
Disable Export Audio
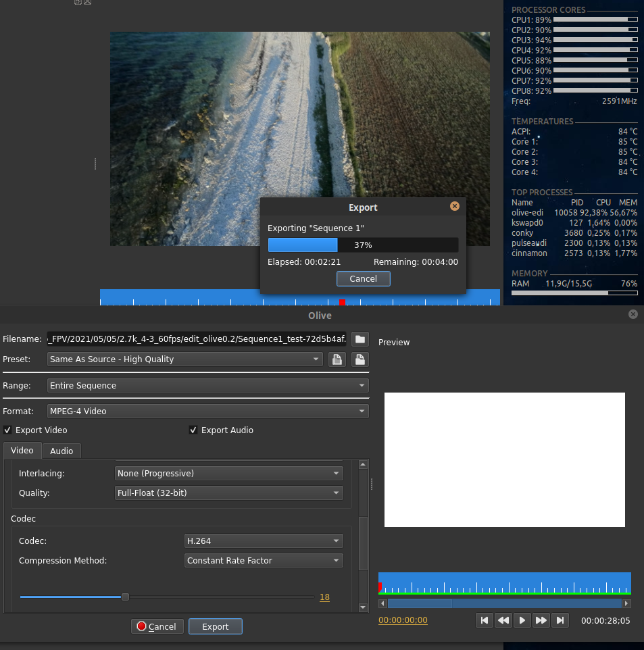click(193, 430)
